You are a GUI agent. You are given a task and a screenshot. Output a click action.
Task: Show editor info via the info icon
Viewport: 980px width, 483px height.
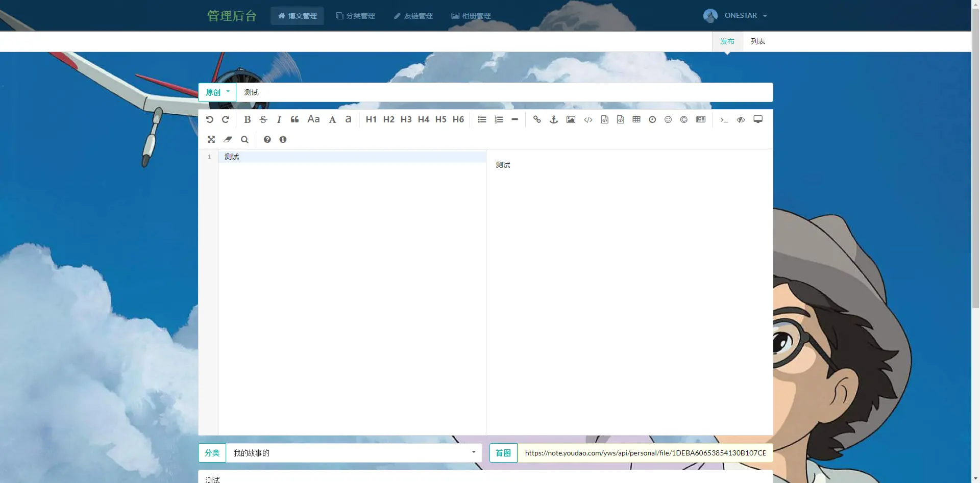[x=283, y=139]
